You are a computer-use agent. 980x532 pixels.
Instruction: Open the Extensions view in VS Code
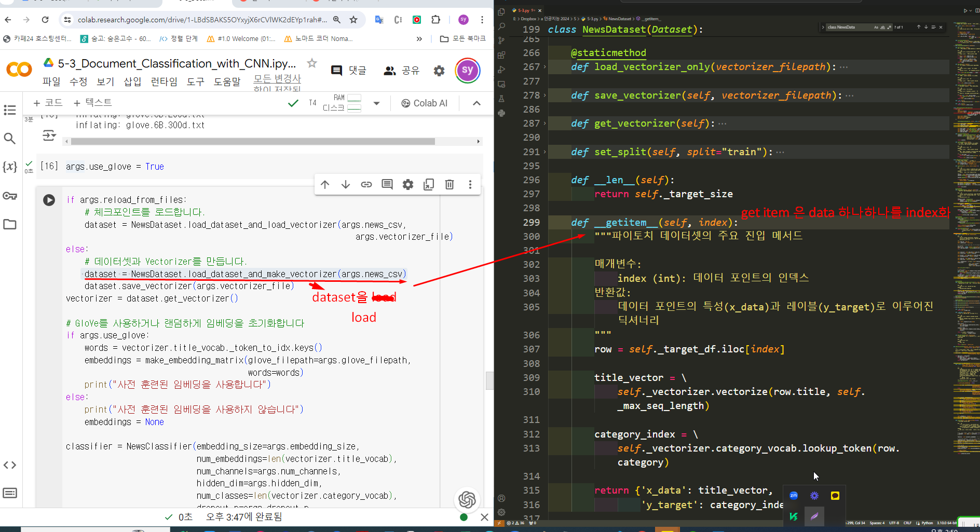tap(501, 55)
